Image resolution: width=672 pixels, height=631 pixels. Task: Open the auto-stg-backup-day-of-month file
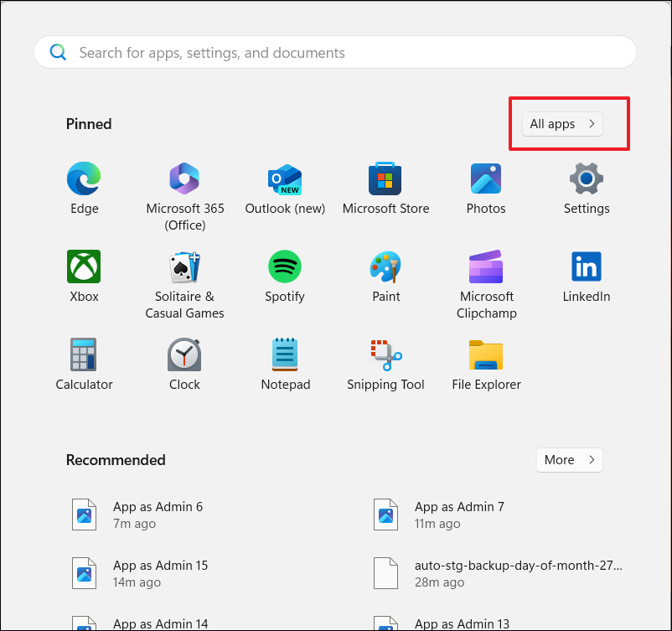518,573
